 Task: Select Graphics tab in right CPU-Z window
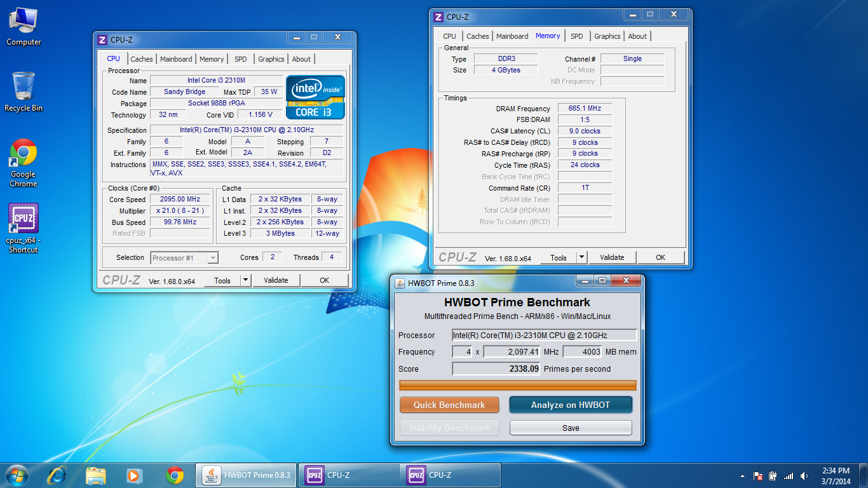coord(607,36)
